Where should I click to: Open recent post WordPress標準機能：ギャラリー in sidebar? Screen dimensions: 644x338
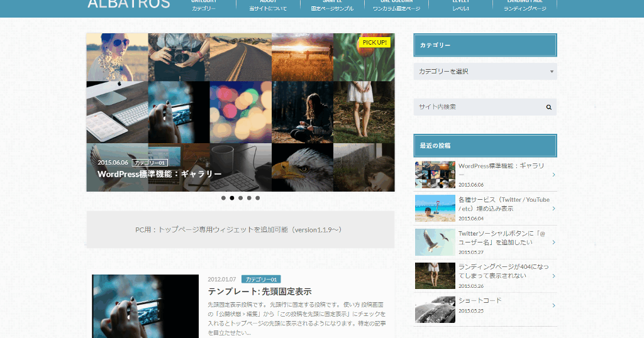[x=501, y=170]
